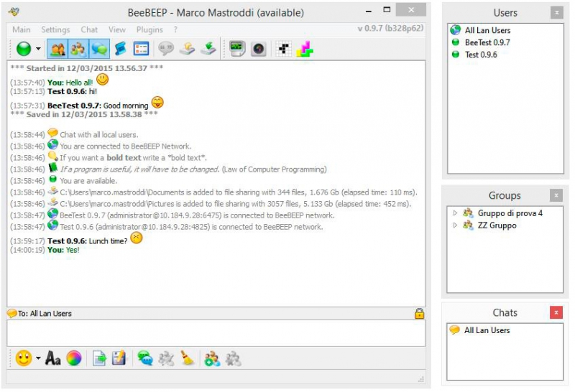
Task: Open the Plugins menu
Action: point(149,29)
